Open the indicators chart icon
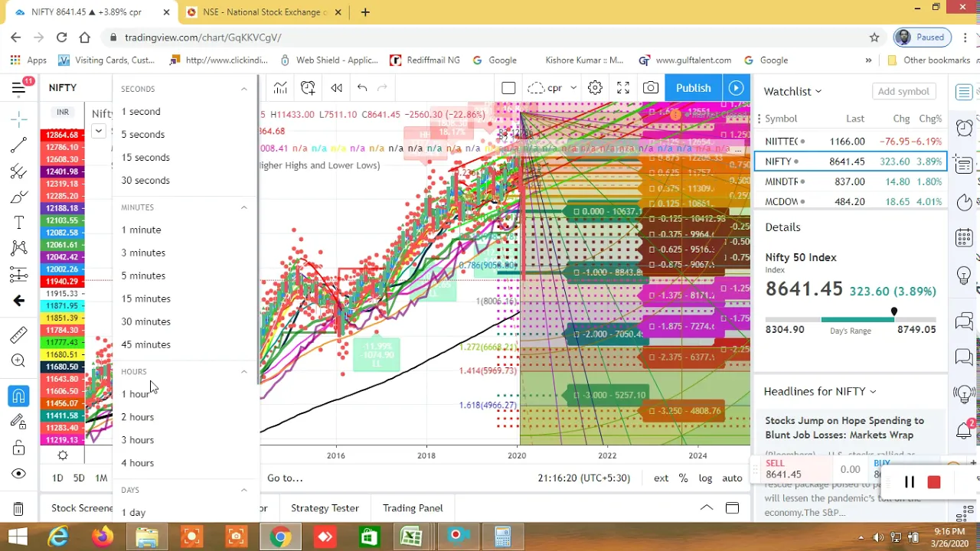 point(280,88)
